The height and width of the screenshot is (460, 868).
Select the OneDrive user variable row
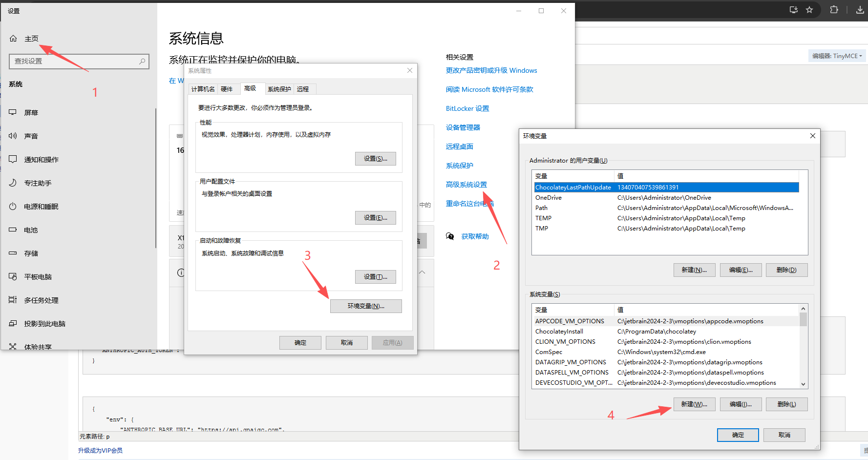666,198
